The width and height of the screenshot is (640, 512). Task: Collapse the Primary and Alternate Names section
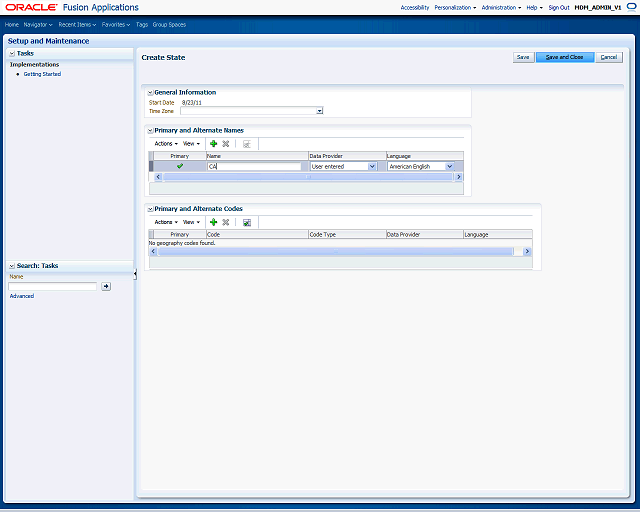[x=150, y=131]
